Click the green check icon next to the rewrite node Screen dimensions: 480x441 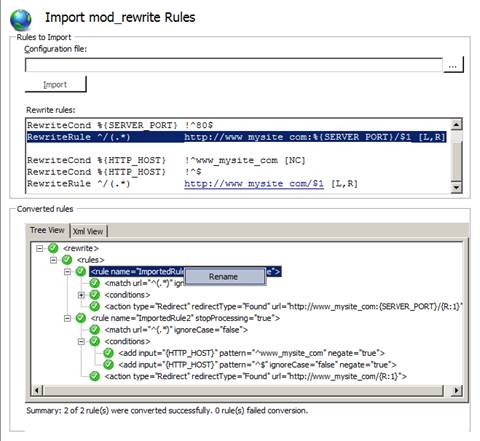(53, 248)
